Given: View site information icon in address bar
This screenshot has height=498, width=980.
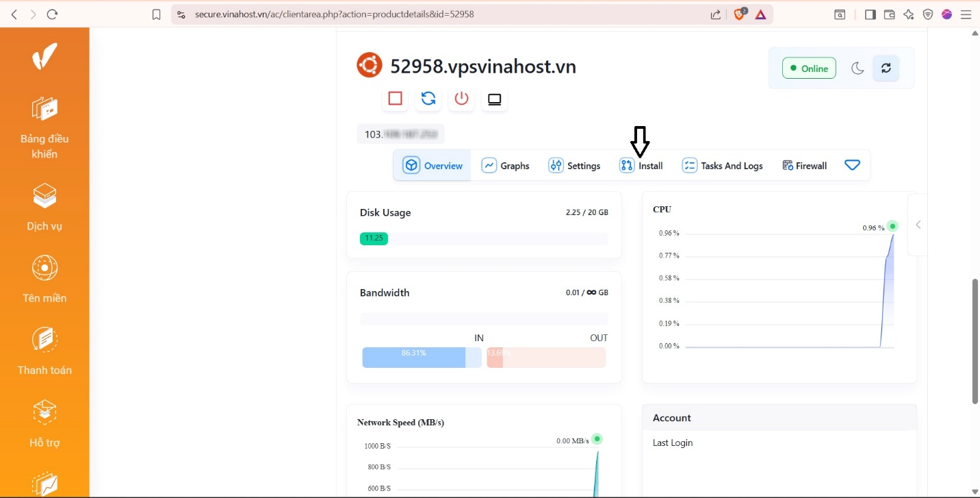Looking at the screenshot, I should tap(180, 14).
